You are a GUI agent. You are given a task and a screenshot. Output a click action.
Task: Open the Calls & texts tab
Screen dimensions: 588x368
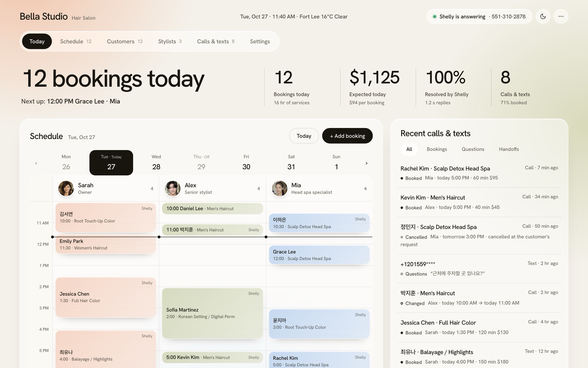216,41
